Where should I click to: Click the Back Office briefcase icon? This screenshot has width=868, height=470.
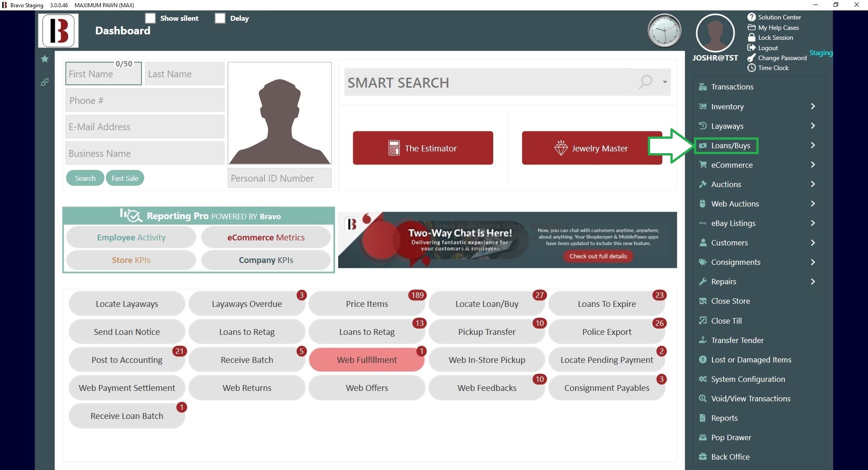(x=703, y=456)
